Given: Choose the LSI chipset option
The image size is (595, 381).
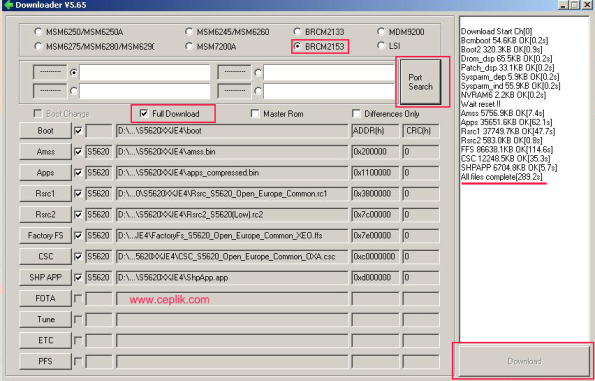Looking at the screenshot, I should tap(381, 46).
